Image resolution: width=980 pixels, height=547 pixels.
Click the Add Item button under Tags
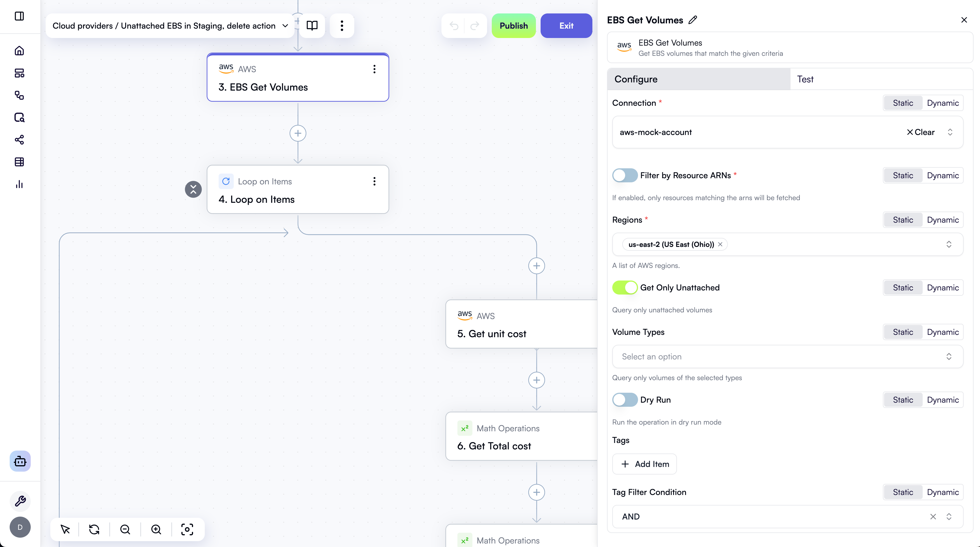point(644,464)
